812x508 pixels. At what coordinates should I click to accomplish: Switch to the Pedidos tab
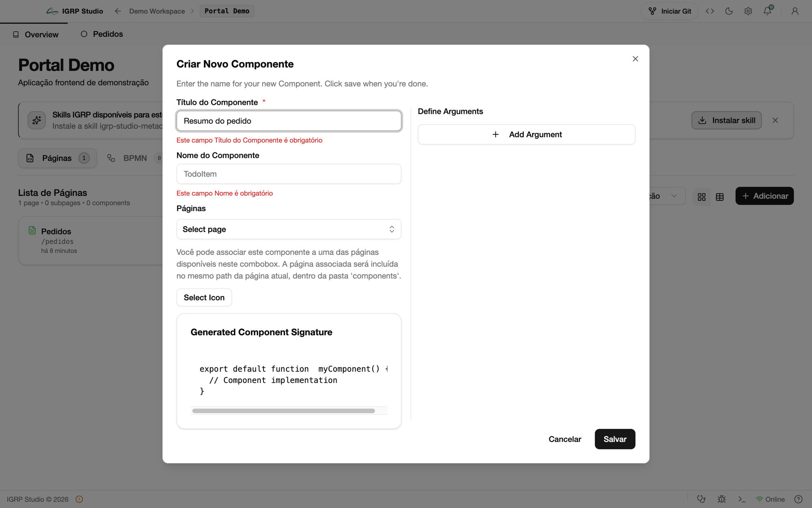[x=102, y=34]
